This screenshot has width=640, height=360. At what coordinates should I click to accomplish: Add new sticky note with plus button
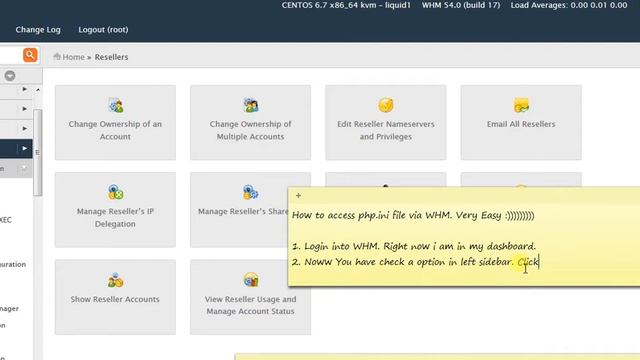pos(298,196)
